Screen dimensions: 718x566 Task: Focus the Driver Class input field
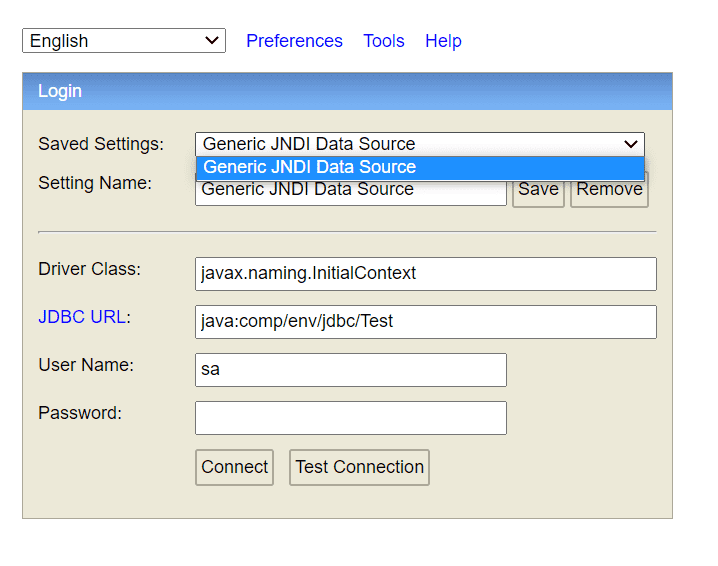click(x=426, y=273)
